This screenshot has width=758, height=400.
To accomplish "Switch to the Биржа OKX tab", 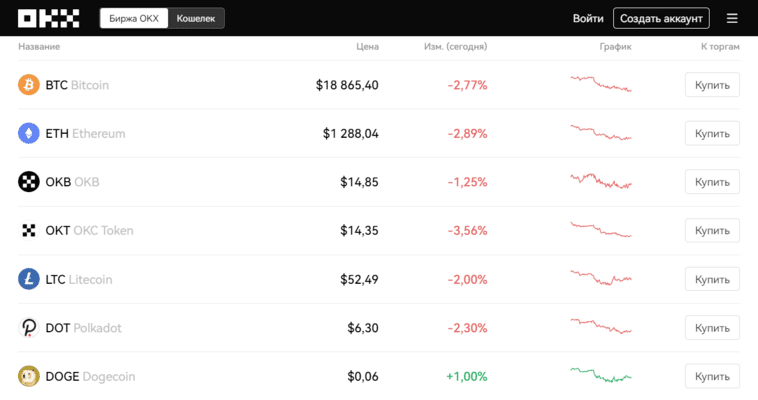I will [x=133, y=18].
